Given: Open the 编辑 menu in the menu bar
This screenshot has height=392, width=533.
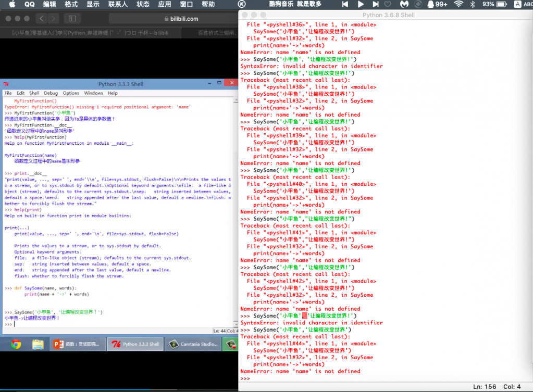Looking at the screenshot, I should [49, 4].
